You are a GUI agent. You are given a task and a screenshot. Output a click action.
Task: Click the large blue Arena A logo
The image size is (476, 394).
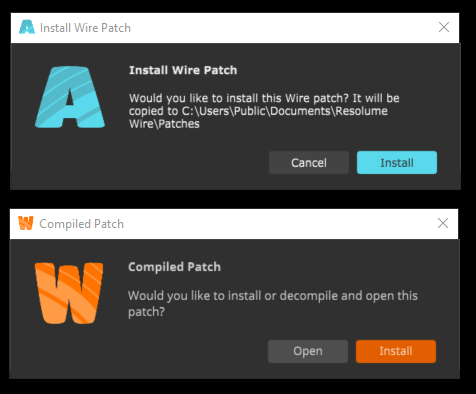tap(70, 97)
